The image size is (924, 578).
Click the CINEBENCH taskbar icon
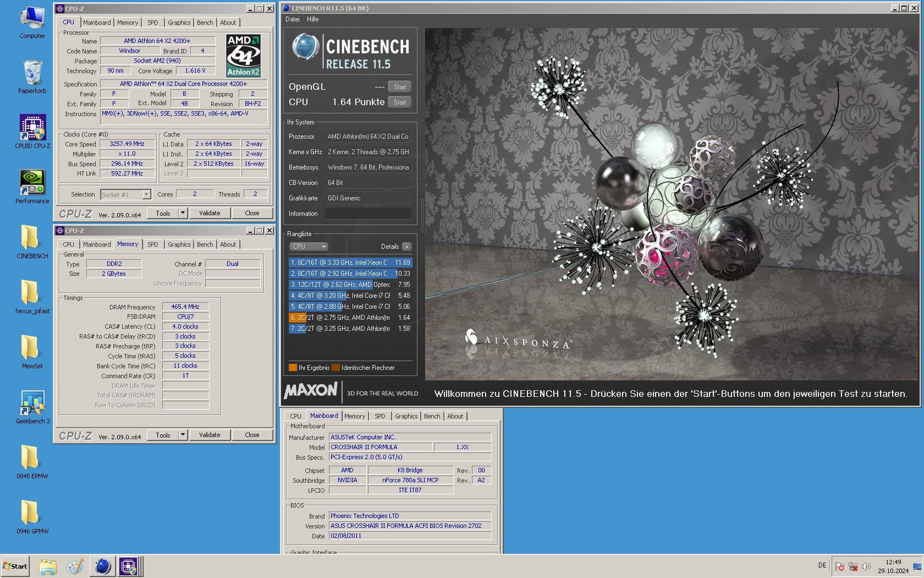pyautogui.click(x=102, y=566)
